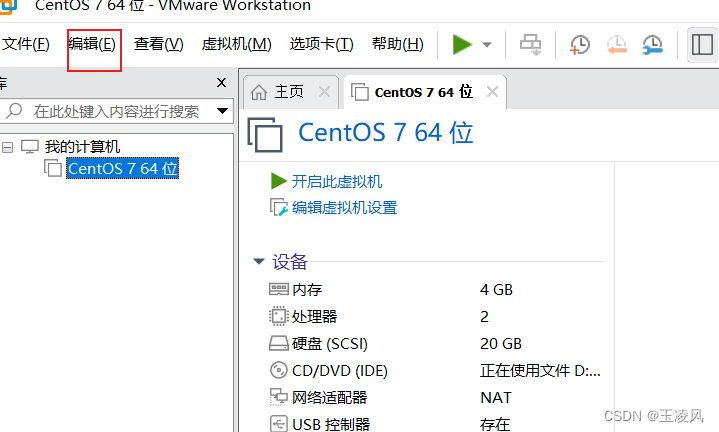Select the 处理器 device row label
Viewport: 719px width, 432px height.
click(315, 316)
